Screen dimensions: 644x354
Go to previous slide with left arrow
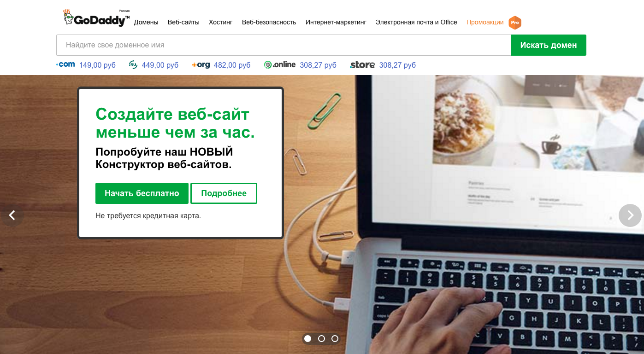[x=12, y=215]
